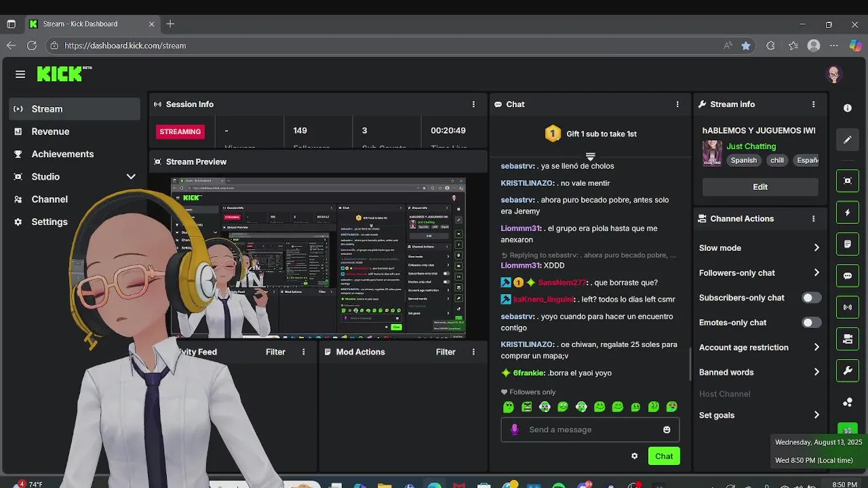Open Session Info three-dot options
The width and height of the screenshot is (868, 488).
pos(473,104)
